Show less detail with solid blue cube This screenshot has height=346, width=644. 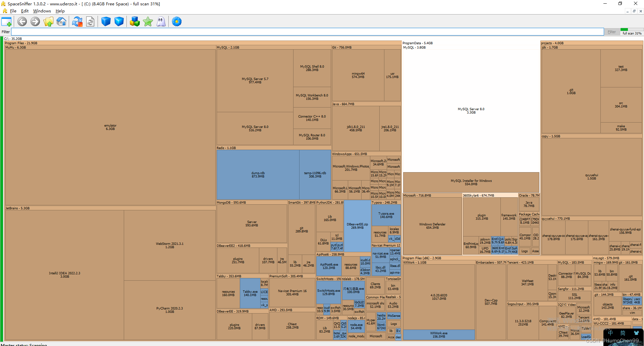[x=106, y=22]
